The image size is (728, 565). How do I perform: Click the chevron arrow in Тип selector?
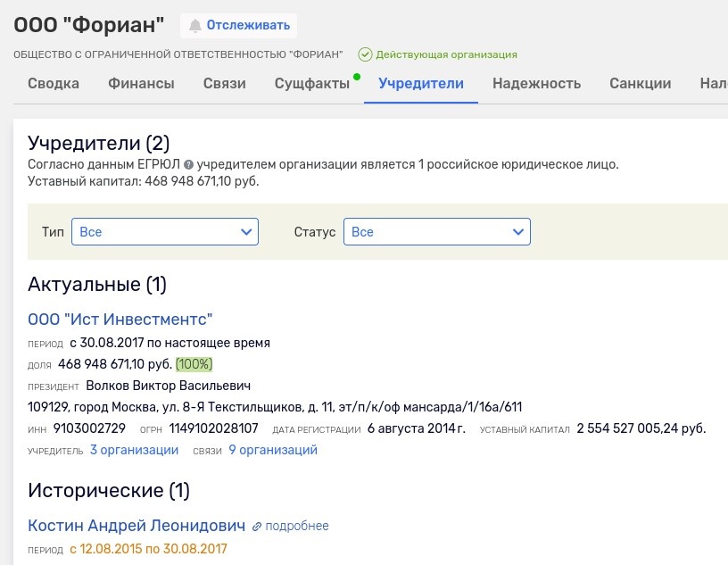tap(245, 231)
